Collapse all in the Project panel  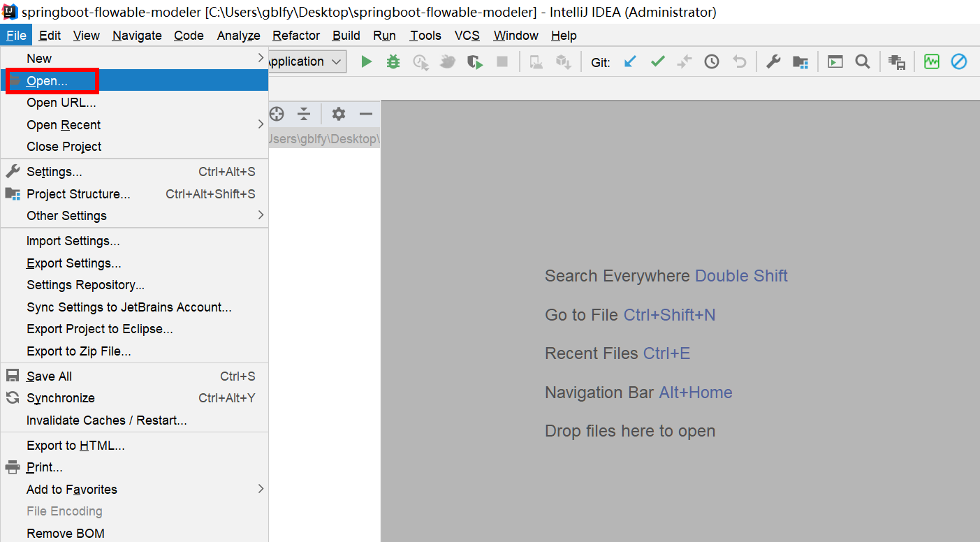(x=304, y=114)
